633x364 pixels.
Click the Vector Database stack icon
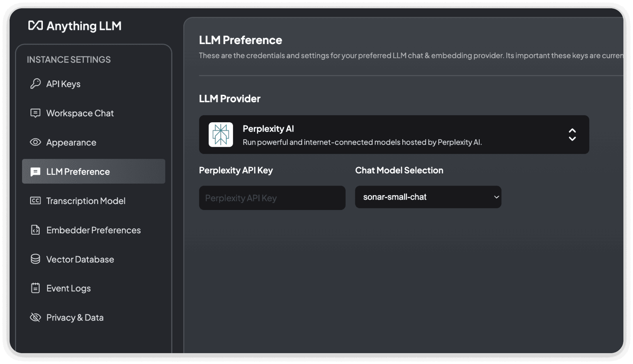pyautogui.click(x=35, y=259)
